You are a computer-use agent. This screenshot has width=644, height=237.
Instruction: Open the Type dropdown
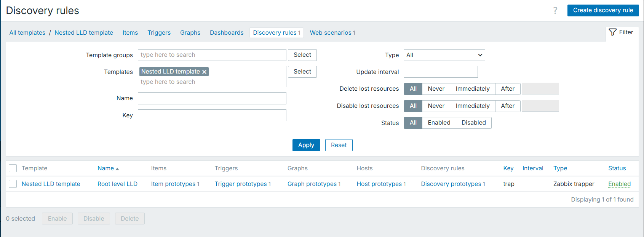tap(444, 55)
